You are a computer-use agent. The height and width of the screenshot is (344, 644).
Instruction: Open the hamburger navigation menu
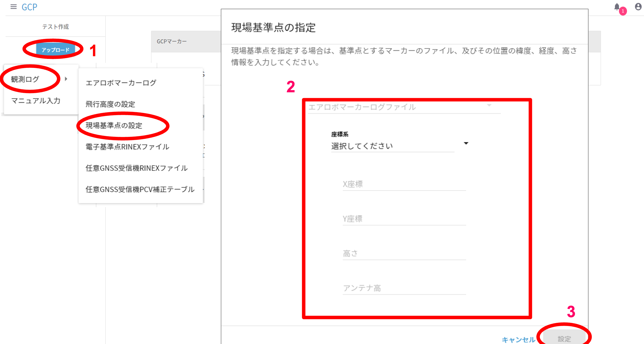pos(13,7)
